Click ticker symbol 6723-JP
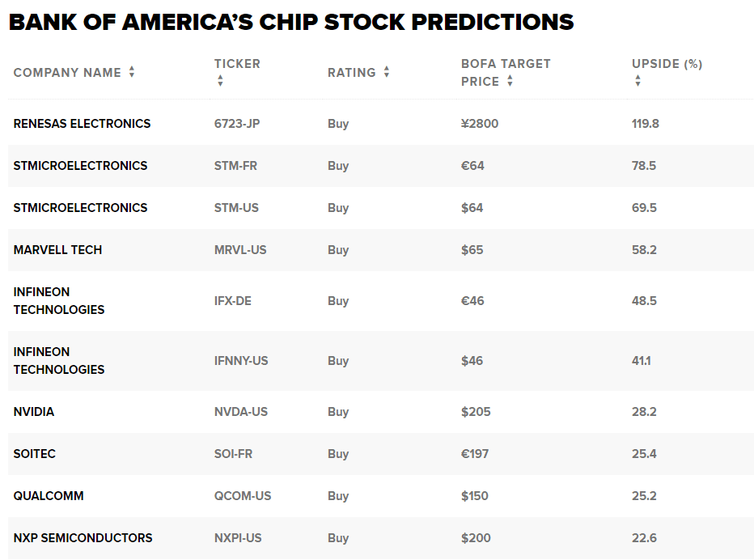 click(x=237, y=124)
